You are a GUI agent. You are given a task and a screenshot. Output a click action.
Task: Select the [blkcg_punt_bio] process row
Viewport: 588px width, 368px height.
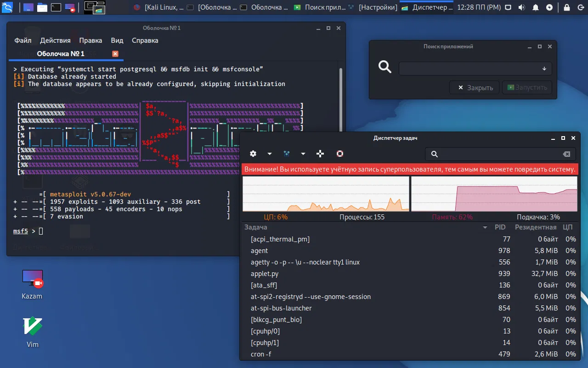pyautogui.click(x=410, y=320)
